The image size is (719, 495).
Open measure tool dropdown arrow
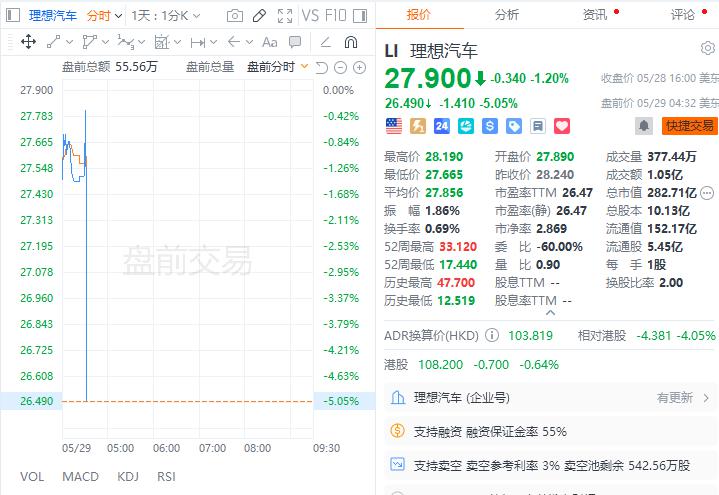click(177, 42)
